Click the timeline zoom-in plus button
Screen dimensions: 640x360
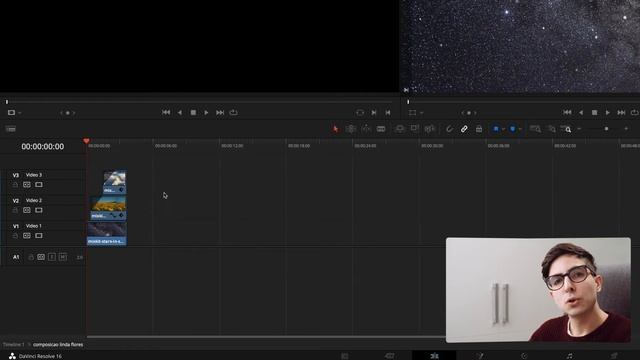[x=626, y=129]
